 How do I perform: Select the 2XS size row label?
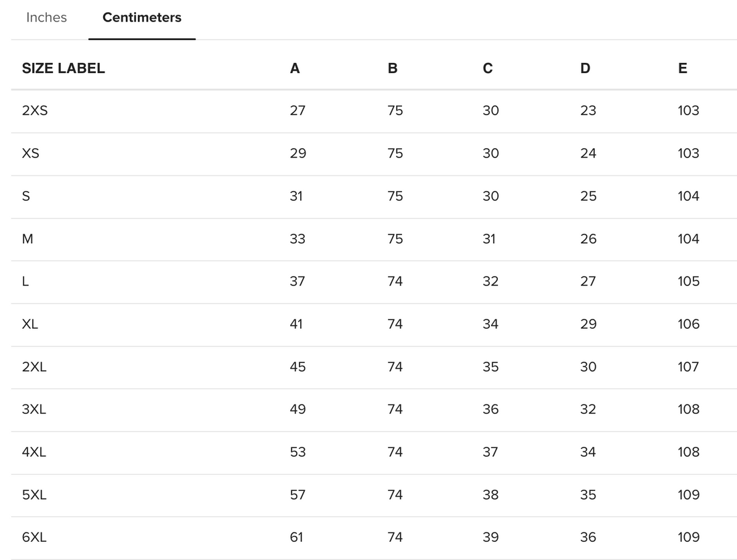pyautogui.click(x=35, y=111)
